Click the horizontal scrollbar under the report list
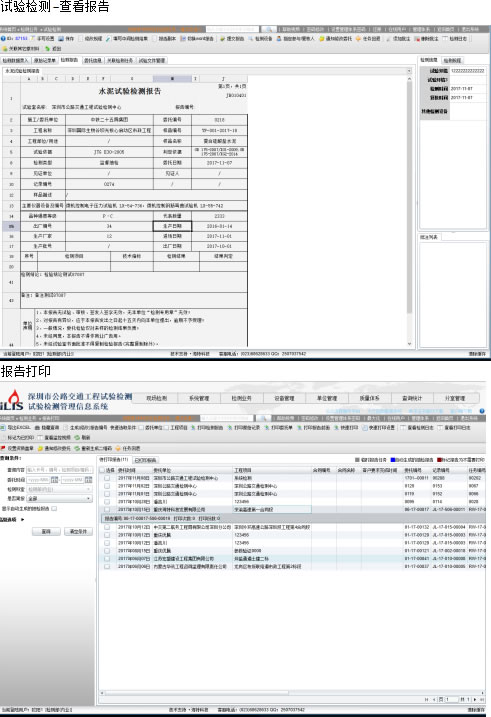 click(292, 693)
